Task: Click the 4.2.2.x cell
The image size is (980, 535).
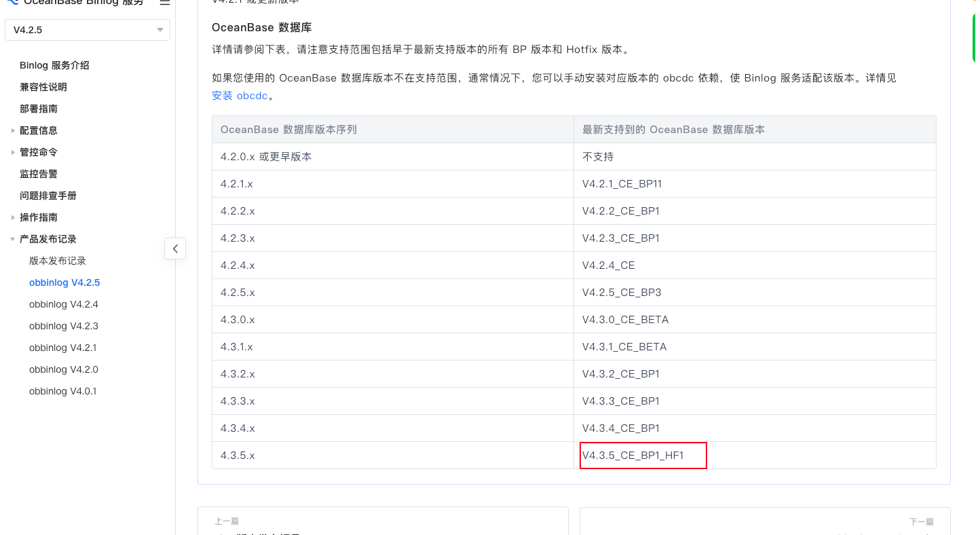Action: 393,210
